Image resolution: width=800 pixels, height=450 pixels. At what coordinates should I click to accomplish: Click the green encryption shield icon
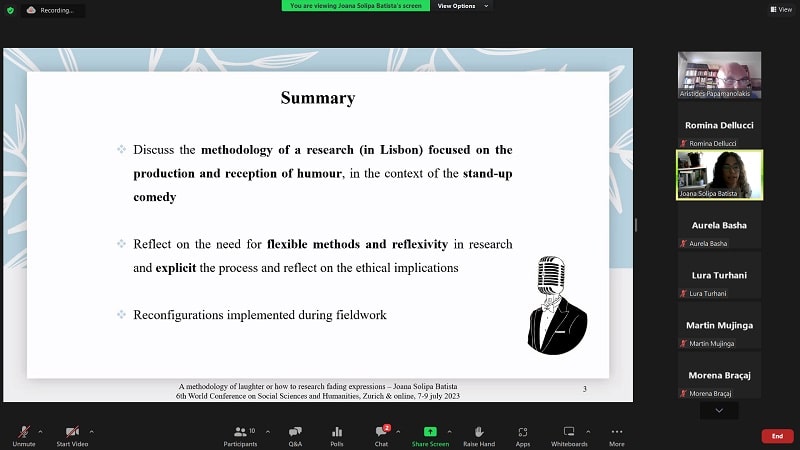click(10, 9)
